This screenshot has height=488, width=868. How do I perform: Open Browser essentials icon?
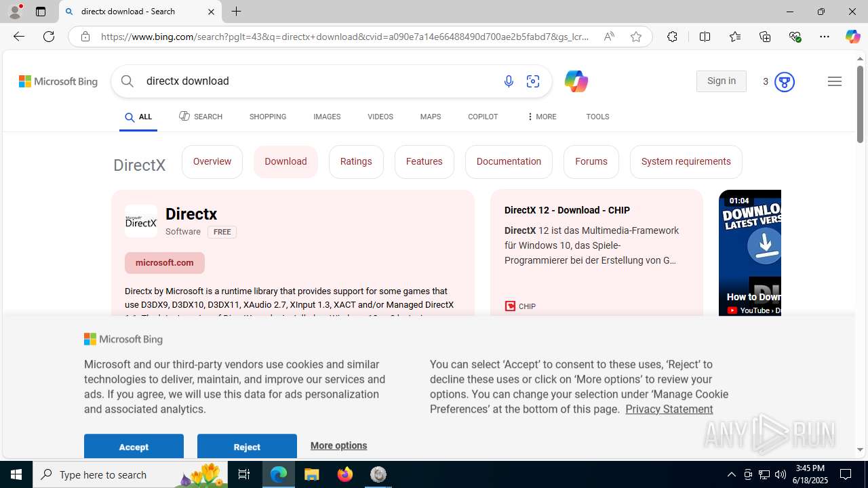[795, 37]
